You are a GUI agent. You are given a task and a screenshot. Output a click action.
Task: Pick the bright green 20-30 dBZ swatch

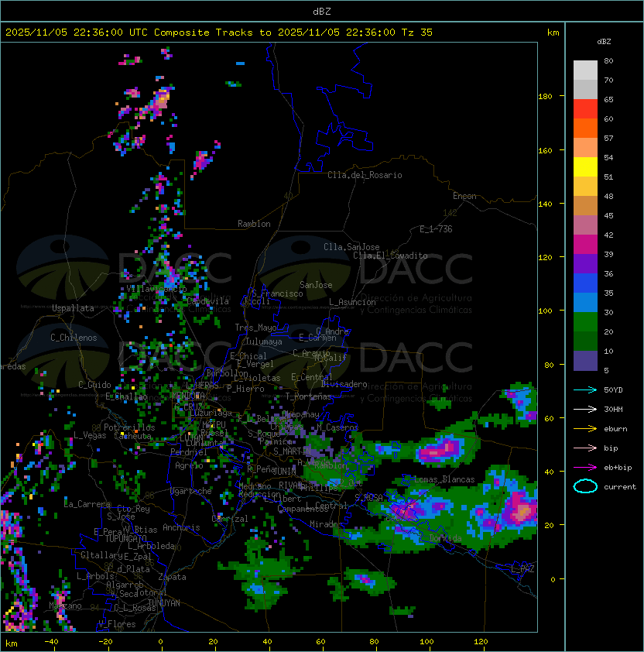tap(585, 322)
